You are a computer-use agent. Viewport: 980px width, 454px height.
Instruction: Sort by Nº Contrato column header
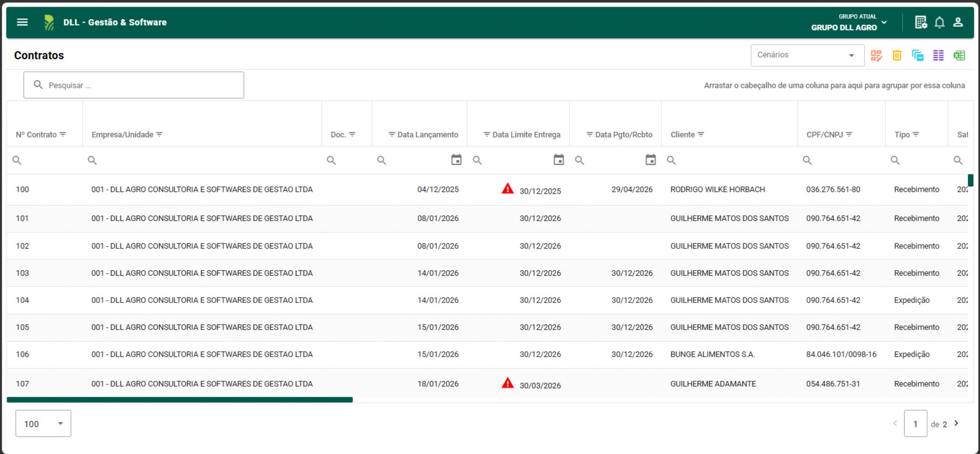click(36, 135)
